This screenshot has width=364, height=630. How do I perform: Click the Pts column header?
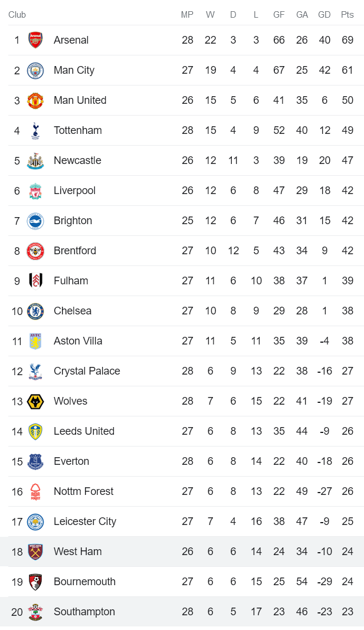click(x=347, y=15)
